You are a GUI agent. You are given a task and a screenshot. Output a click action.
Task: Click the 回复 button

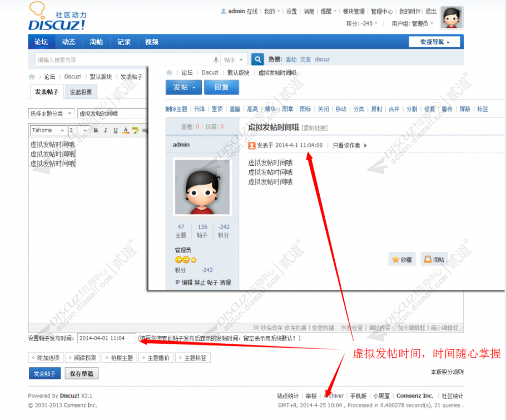tap(222, 87)
